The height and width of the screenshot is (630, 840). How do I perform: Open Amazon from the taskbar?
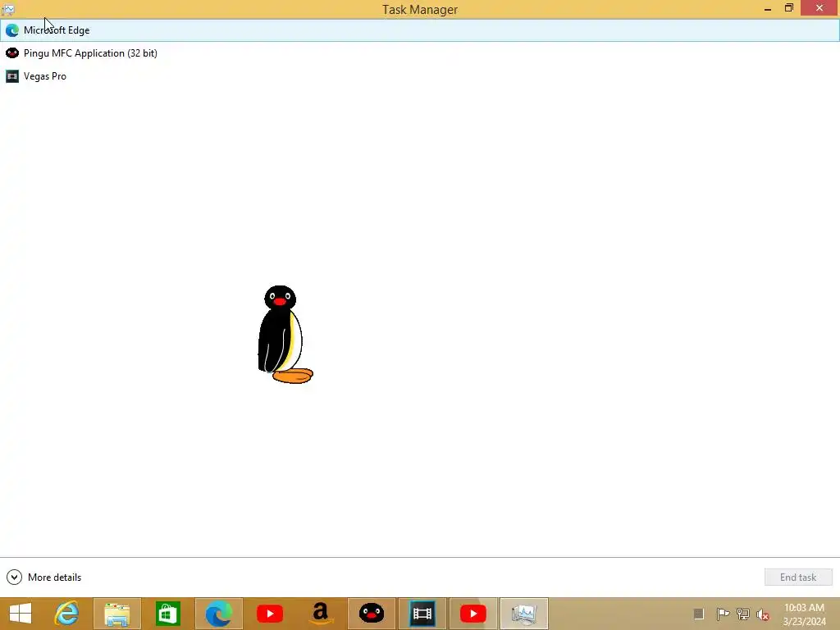321,614
